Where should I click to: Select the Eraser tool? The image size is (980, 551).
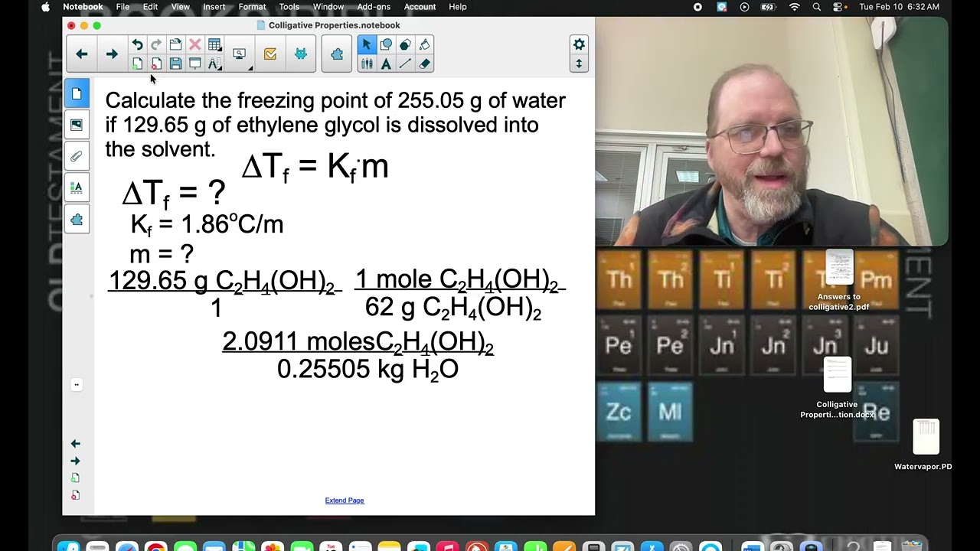[424, 64]
